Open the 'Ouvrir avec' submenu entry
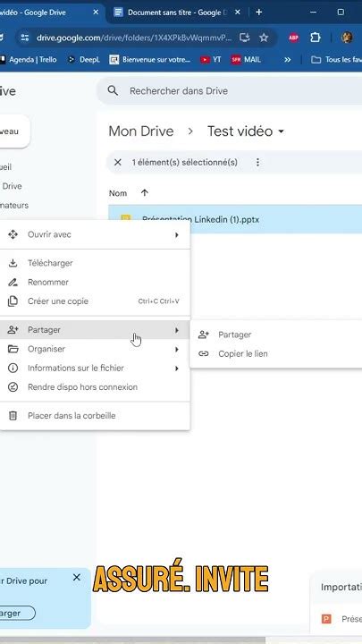 coord(95,235)
